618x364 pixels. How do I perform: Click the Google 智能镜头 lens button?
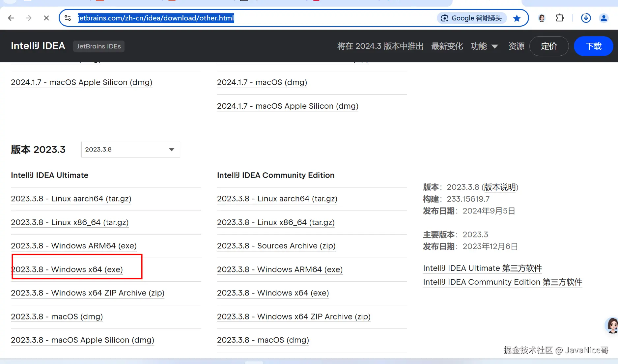(x=471, y=18)
